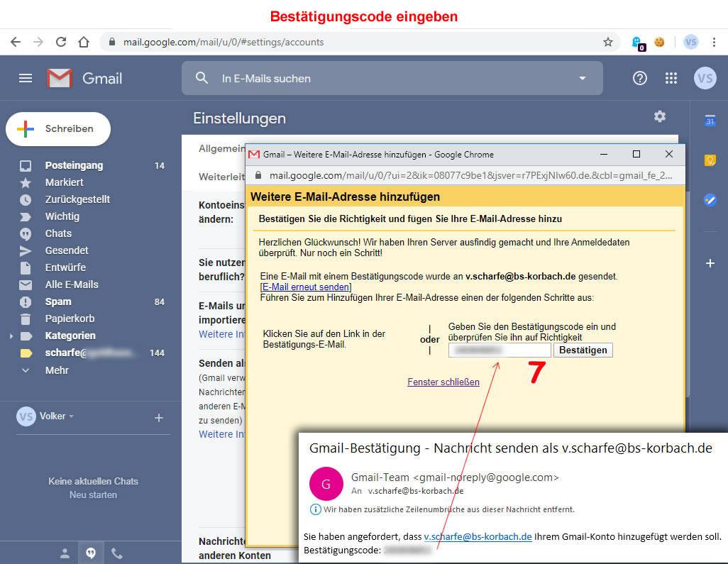
Task: Open settings gear icon
Action: tap(660, 116)
